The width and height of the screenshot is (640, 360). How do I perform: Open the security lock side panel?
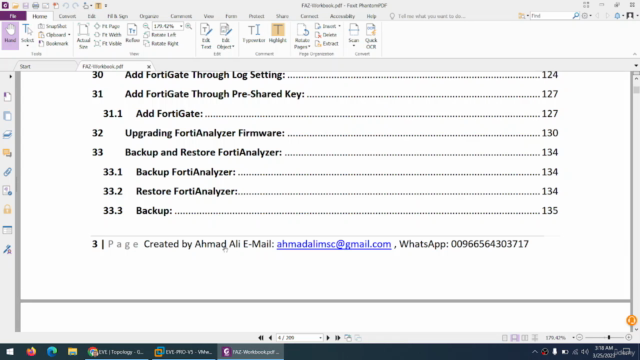point(7,209)
